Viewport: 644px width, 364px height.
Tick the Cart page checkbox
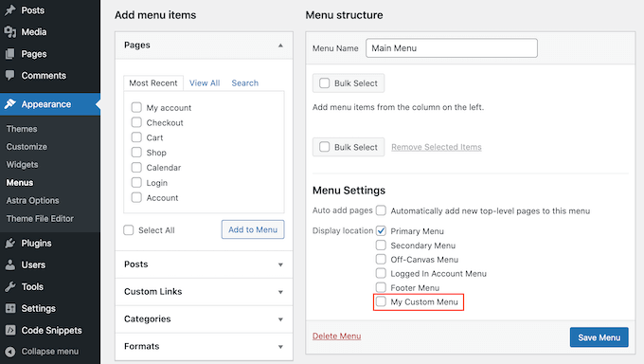coord(136,136)
